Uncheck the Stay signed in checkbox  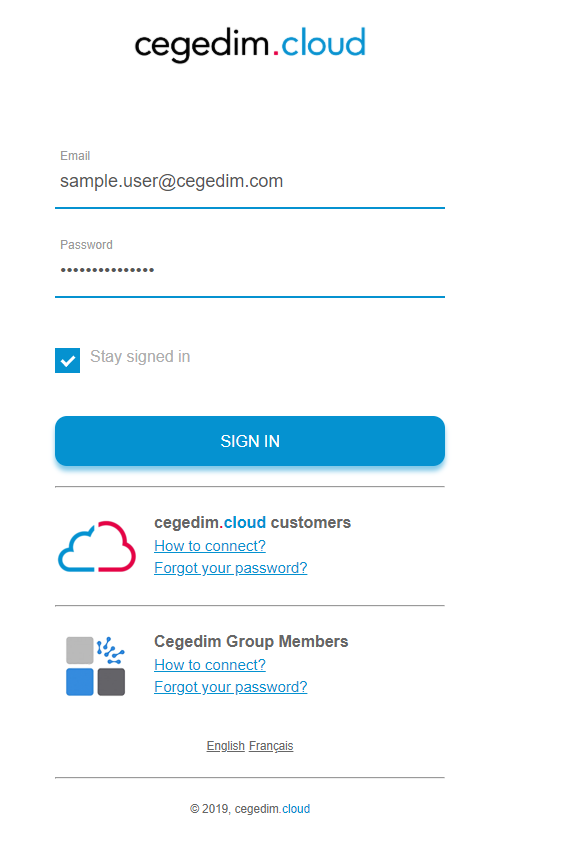68,360
